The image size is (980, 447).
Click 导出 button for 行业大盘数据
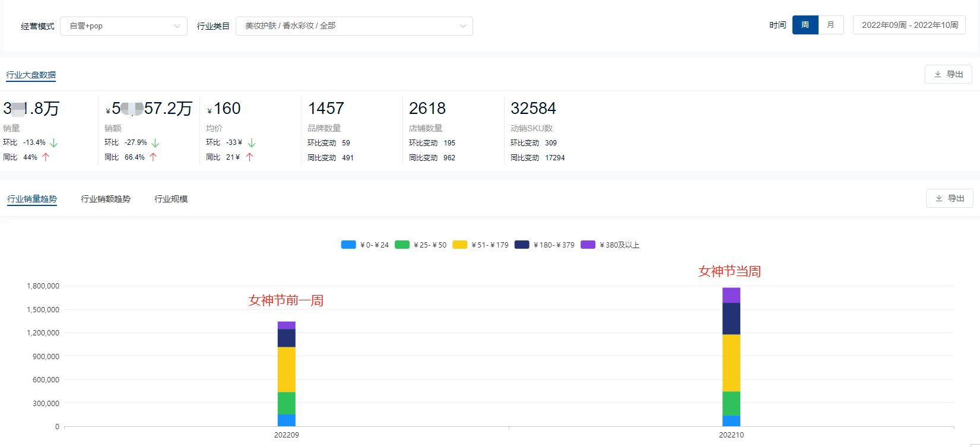coord(949,74)
